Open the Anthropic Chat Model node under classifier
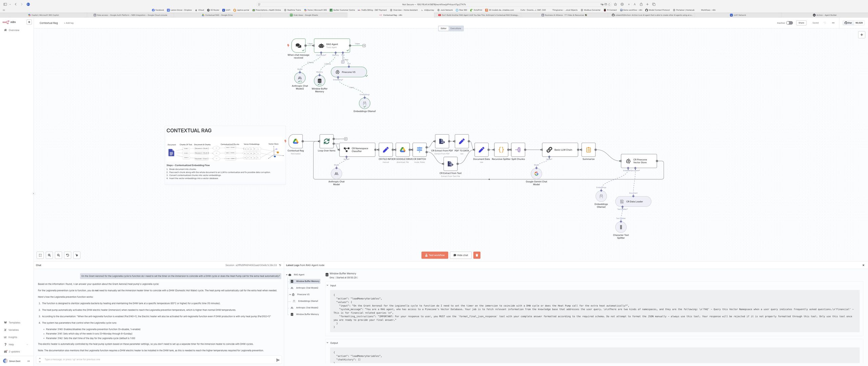The width and height of the screenshot is (868, 366). [x=336, y=174]
